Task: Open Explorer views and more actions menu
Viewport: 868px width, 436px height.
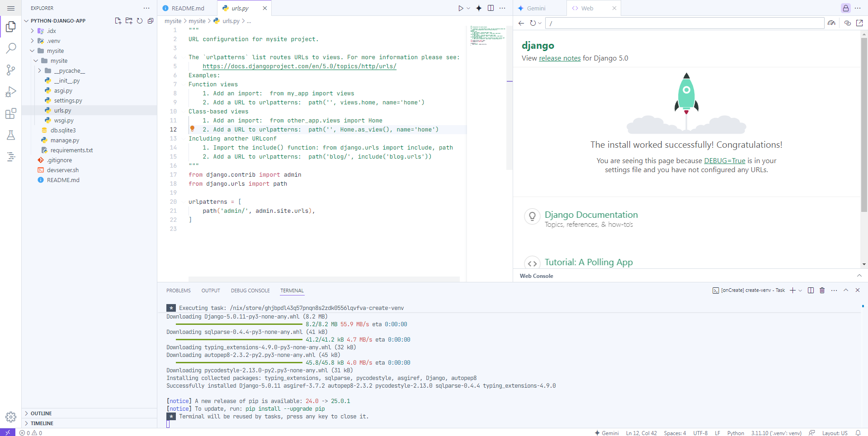Action: 146,8
